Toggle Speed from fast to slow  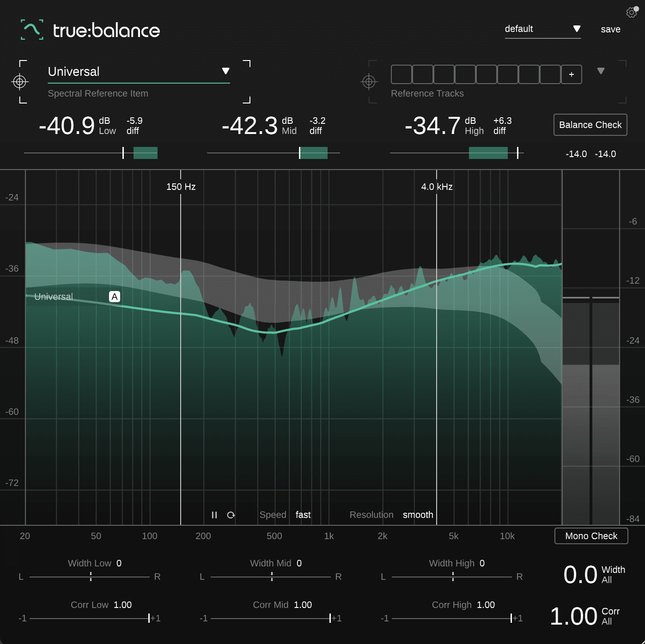point(303,515)
